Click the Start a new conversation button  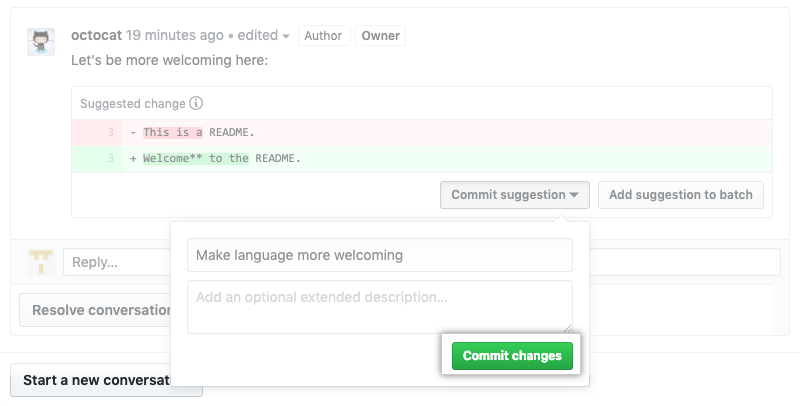point(95,380)
